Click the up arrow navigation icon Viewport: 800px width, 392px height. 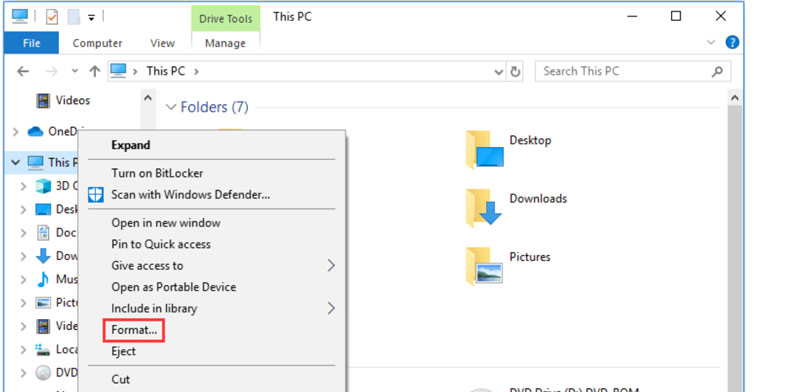pyautogui.click(x=94, y=71)
